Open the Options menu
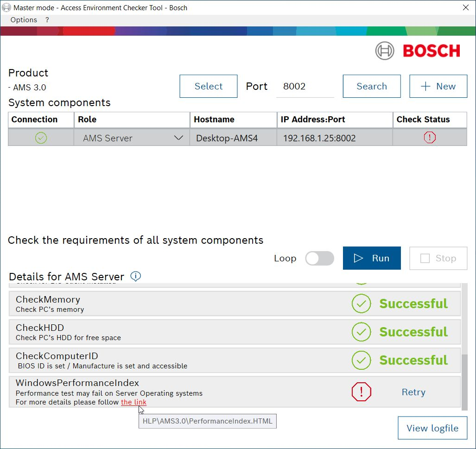Viewport: 476px width, 449px height. 24,20
